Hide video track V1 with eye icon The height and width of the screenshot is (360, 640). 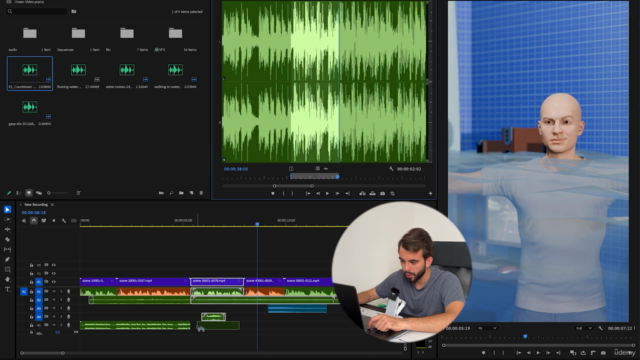(x=54, y=282)
